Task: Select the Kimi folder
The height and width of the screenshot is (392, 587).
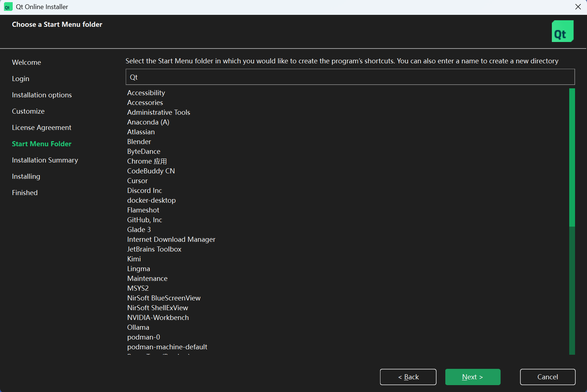Action: 134,259
